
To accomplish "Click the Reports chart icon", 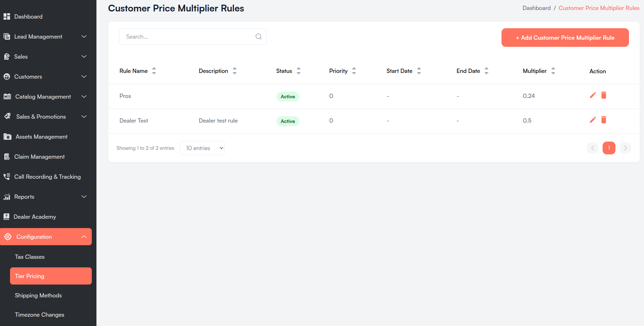I will [7, 197].
